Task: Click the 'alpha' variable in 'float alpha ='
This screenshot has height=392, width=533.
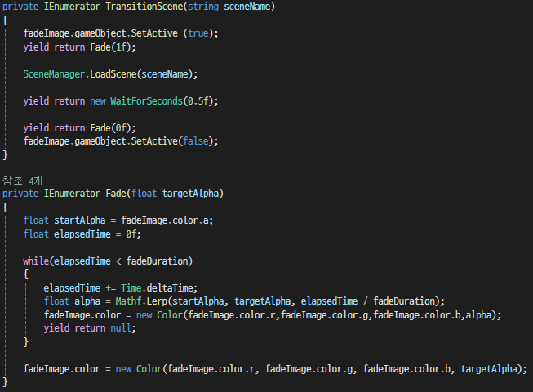Action: pos(87,301)
